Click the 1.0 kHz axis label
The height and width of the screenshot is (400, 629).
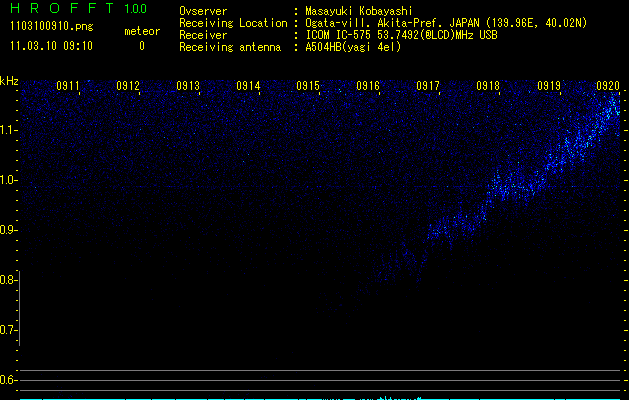tap(9, 180)
